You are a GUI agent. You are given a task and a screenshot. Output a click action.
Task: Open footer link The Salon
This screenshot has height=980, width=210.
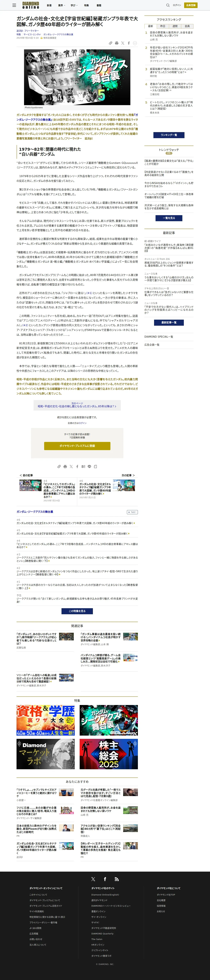(97, 939)
